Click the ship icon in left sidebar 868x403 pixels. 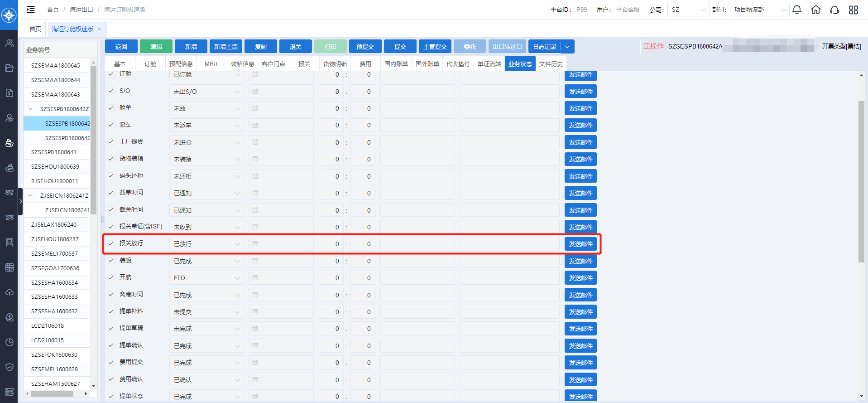[x=9, y=143]
